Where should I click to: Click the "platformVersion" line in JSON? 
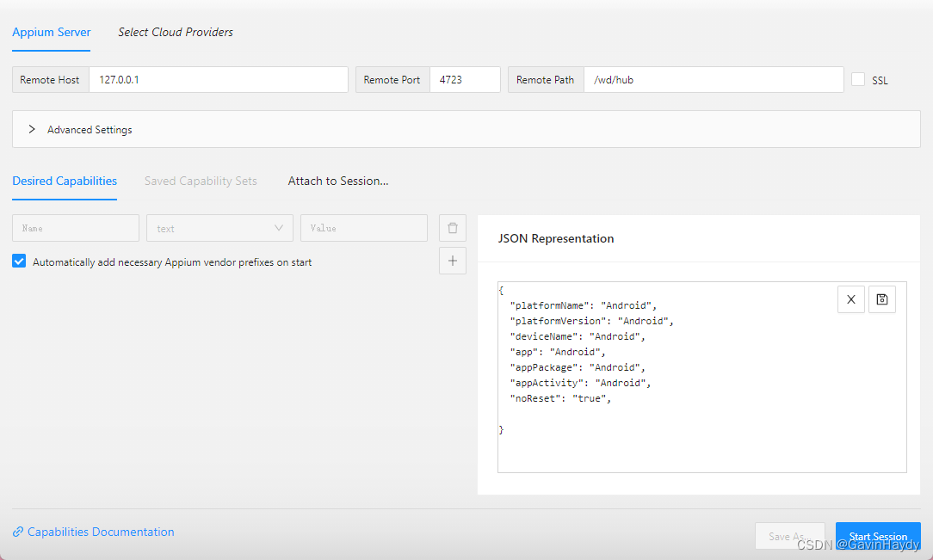[591, 321]
